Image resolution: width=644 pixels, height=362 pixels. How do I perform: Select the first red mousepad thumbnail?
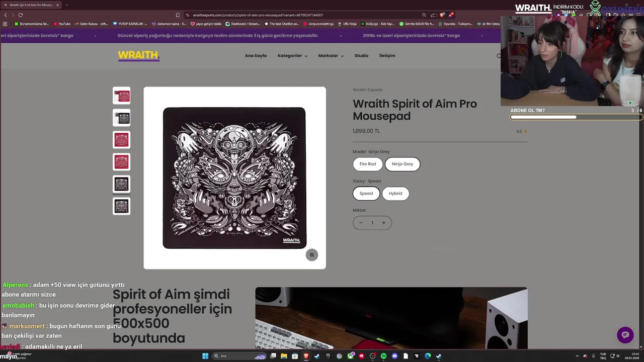point(121,96)
